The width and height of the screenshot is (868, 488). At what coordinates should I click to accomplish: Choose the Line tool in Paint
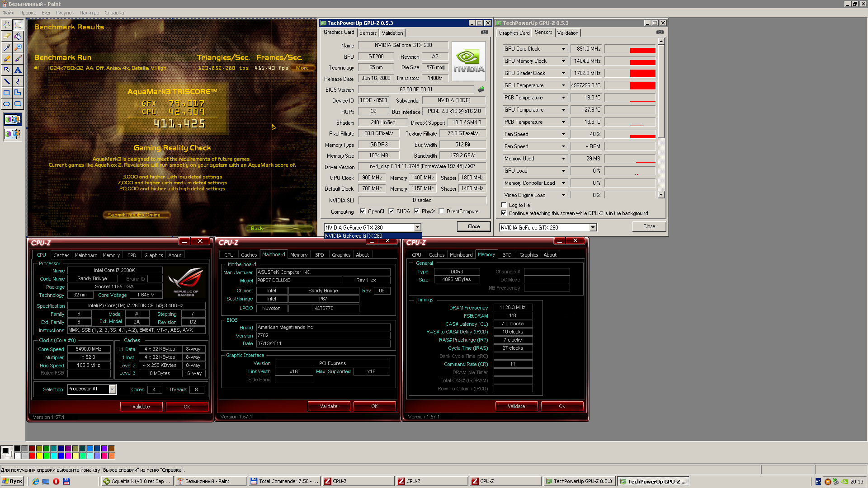click(7, 81)
